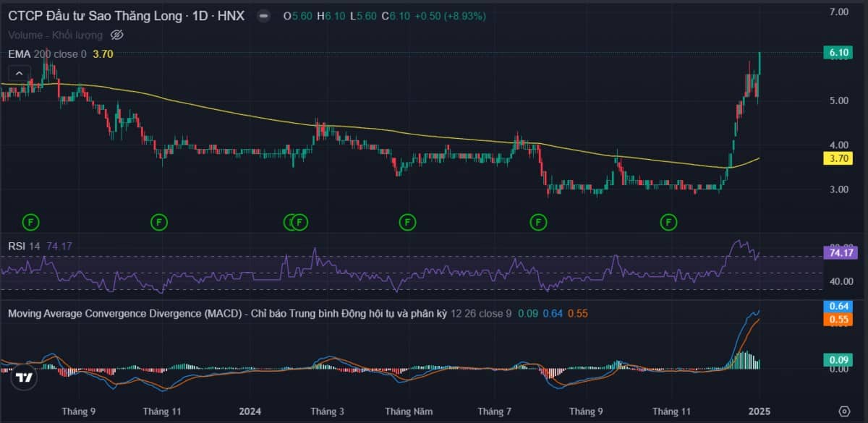Open the F marker above the second Tháng 11
The height and width of the screenshot is (423, 868).
pyautogui.click(x=668, y=221)
